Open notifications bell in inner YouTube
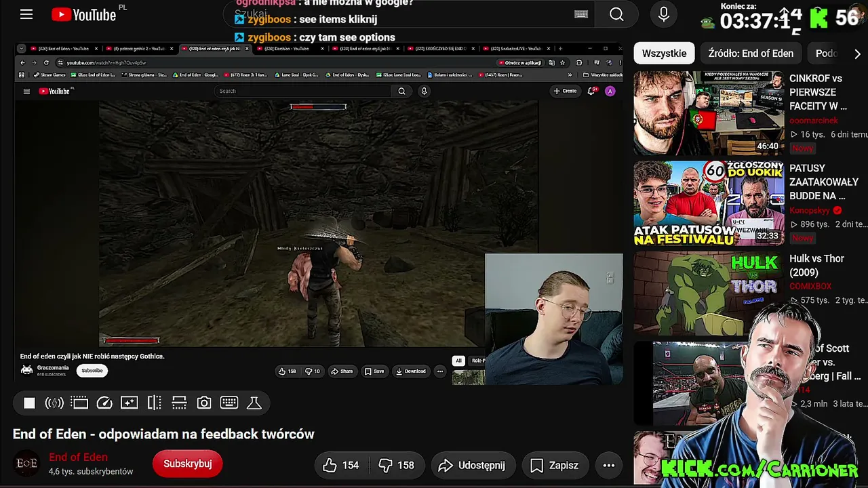The image size is (868, 488). [591, 91]
